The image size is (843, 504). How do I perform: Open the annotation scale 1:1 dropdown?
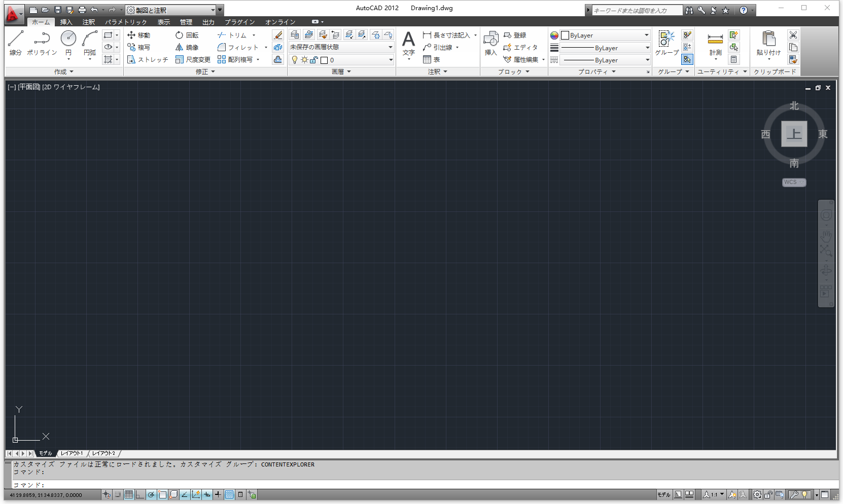click(714, 494)
